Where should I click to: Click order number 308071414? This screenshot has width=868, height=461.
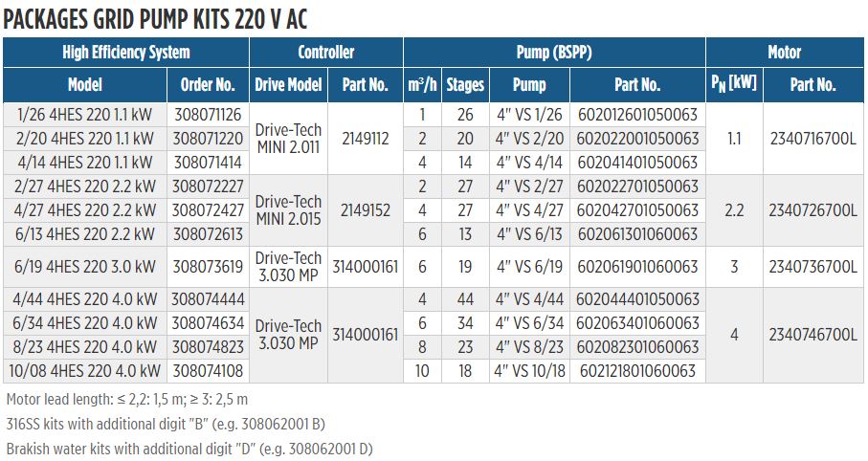coord(208,163)
